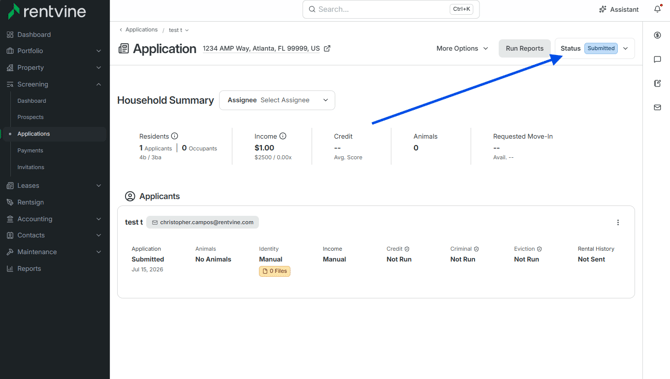The width and height of the screenshot is (670, 379).
Task: Expand the Contacts sidebar section
Action: click(99, 235)
